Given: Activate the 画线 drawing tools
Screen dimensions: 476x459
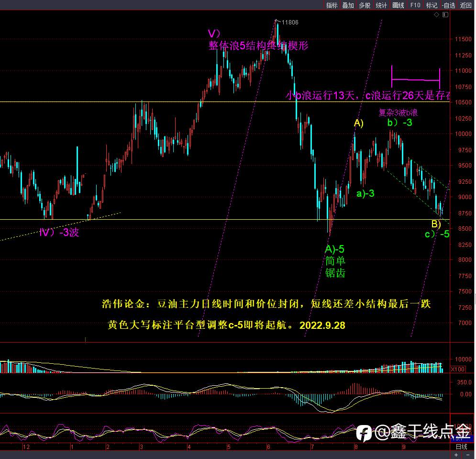Looking at the screenshot, I should tap(398, 5).
